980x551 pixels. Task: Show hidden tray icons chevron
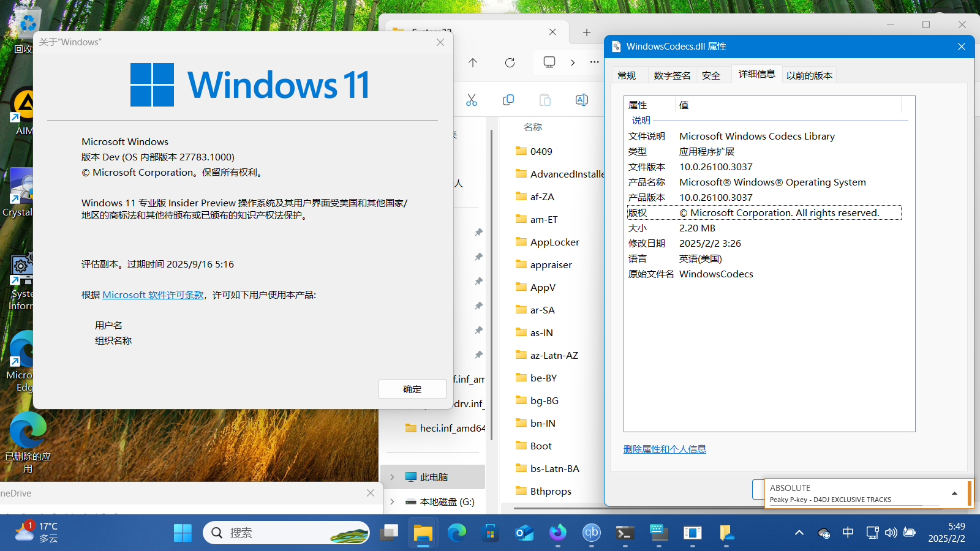[x=799, y=533]
